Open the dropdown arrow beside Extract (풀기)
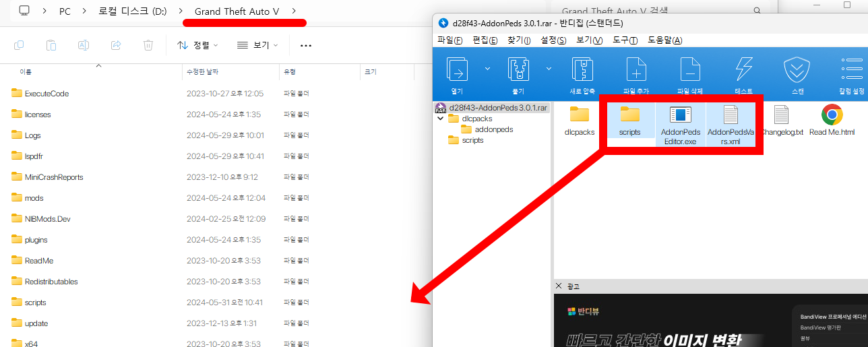868x347 pixels. coord(549,68)
